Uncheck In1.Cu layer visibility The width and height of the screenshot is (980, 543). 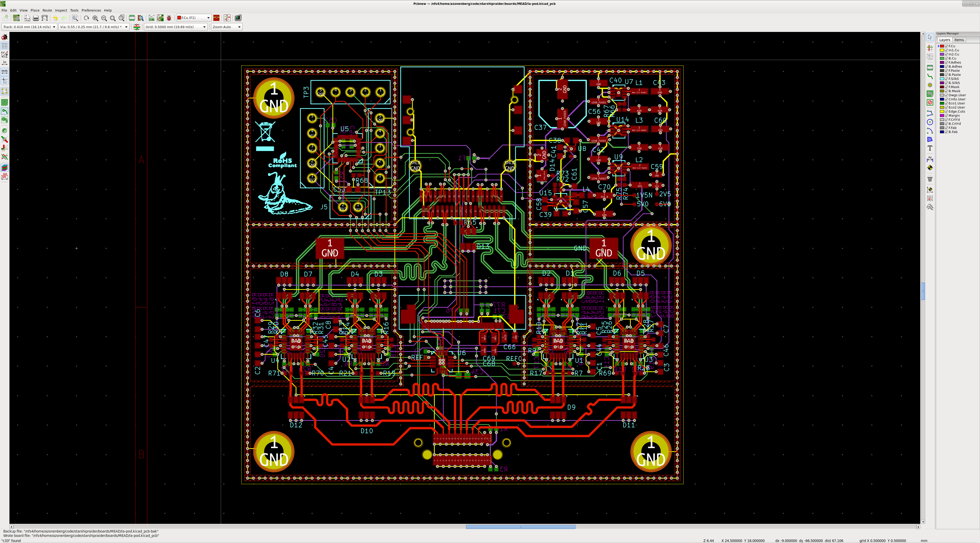pyautogui.click(x=946, y=50)
